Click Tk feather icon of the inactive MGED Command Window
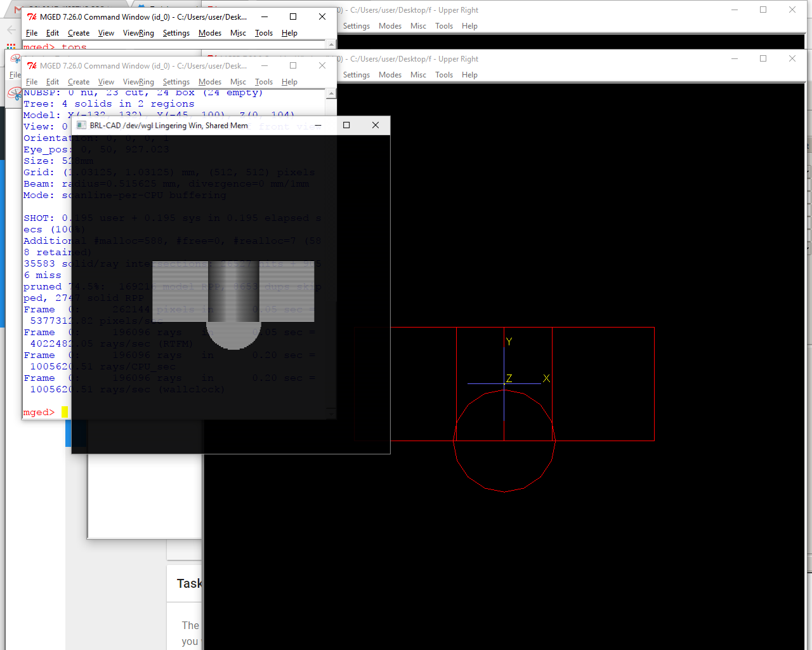Image resolution: width=812 pixels, height=650 pixels. (32, 65)
